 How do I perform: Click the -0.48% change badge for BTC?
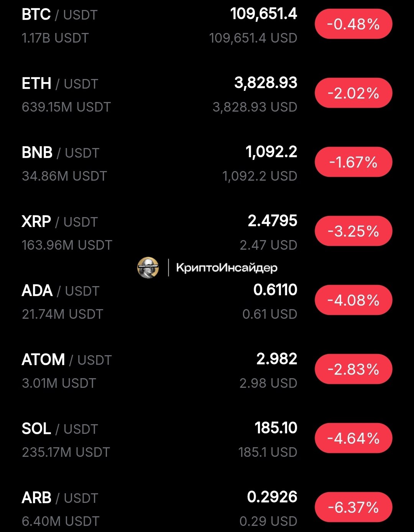pyautogui.click(x=353, y=24)
